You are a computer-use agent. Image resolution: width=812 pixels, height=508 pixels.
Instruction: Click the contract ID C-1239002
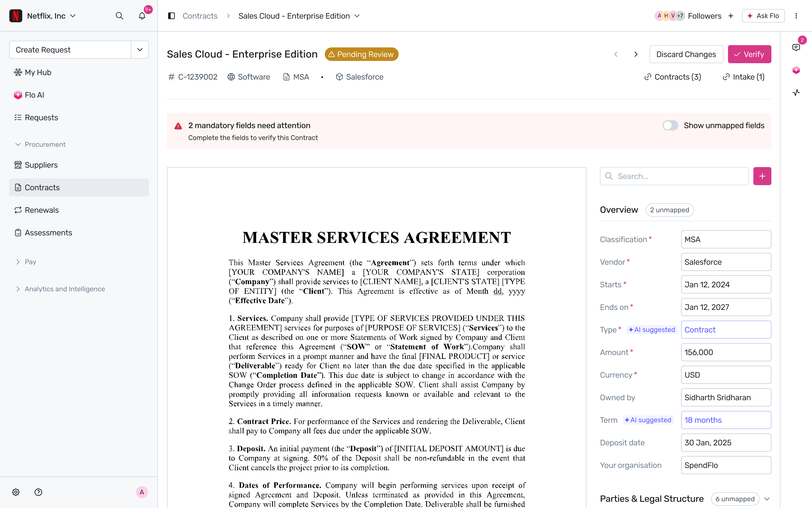tap(193, 77)
